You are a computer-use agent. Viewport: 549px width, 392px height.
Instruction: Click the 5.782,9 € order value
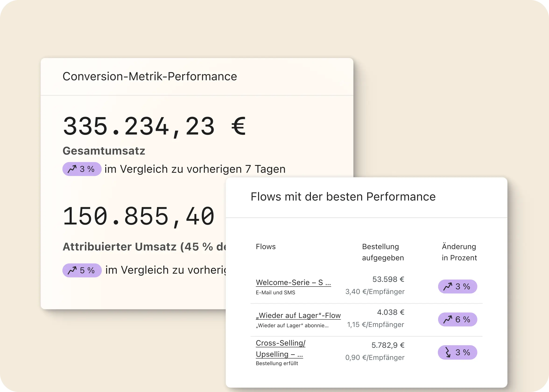tap(388, 345)
